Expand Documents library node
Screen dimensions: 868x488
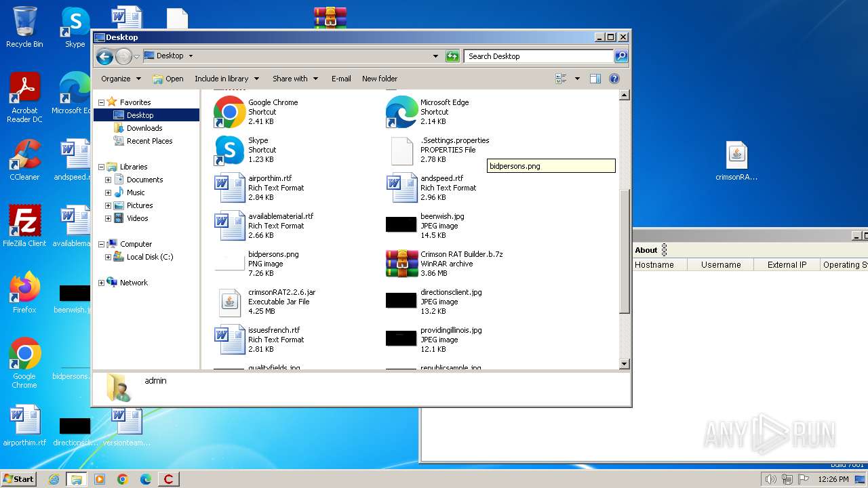(x=108, y=180)
